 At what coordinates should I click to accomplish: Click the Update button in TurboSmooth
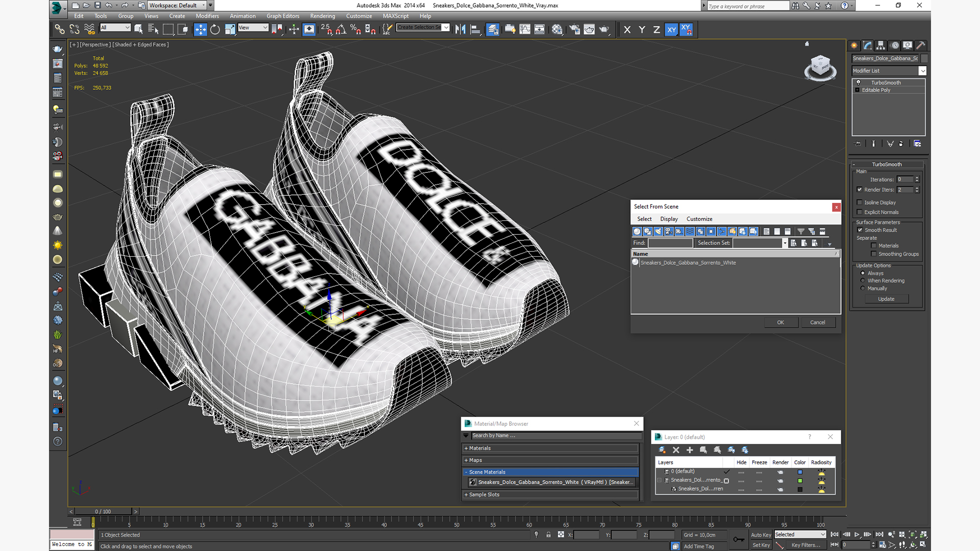click(886, 299)
